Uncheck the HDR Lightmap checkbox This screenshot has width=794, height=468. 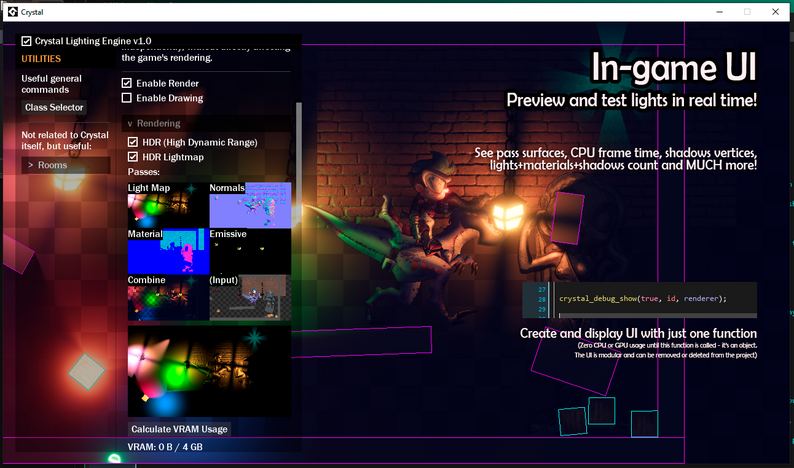pos(133,157)
